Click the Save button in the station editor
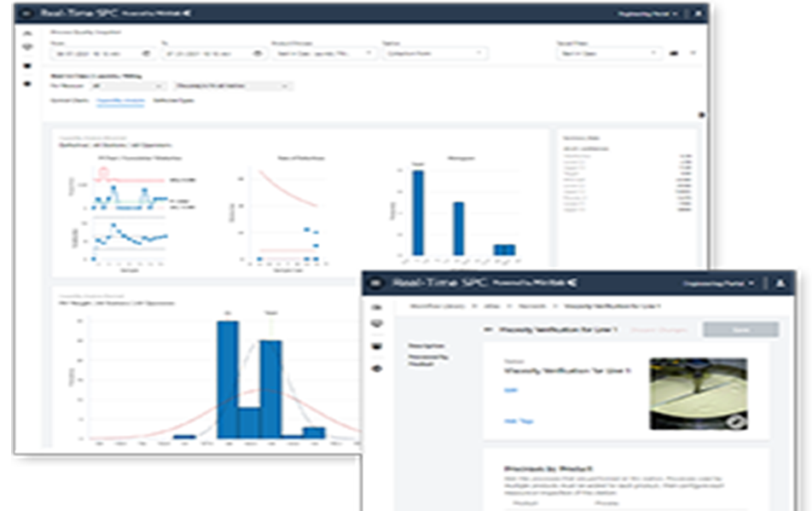Screen dimensions: 812x511 739,329
